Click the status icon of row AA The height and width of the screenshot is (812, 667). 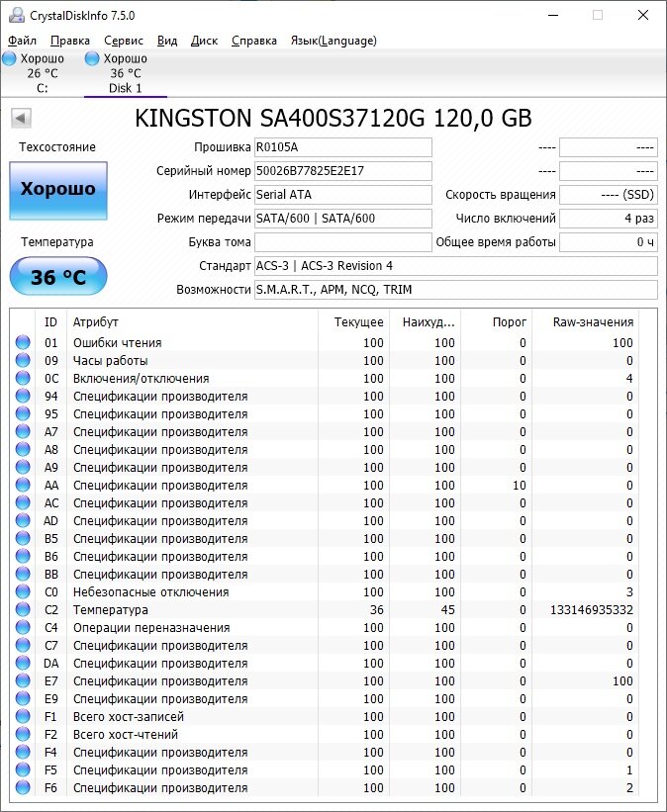click(23, 485)
